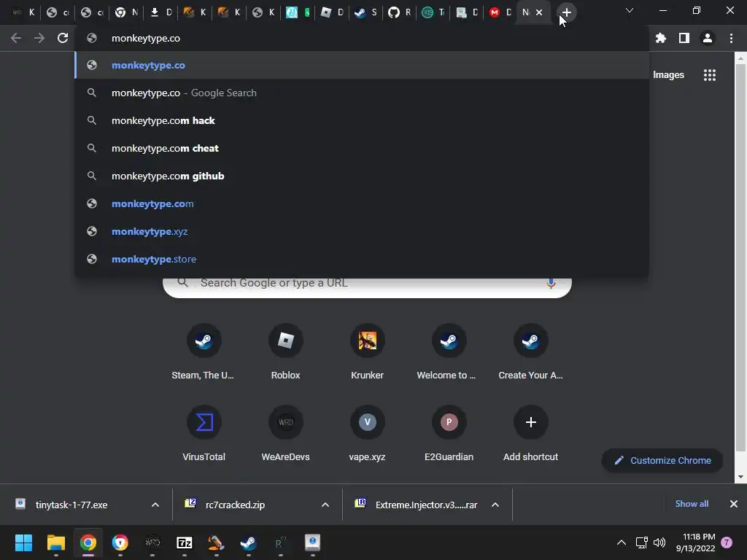Viewport: 747px width, 560px height.
Task: Select the monkeytype.com hack suggestion
Action: [362, 120]
